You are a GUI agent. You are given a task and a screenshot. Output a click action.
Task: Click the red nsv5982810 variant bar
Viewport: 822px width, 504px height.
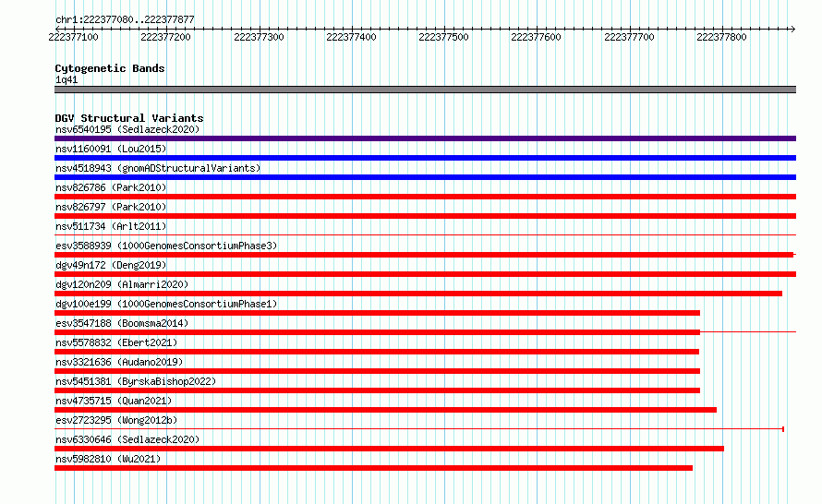click(x=373, y=468)
